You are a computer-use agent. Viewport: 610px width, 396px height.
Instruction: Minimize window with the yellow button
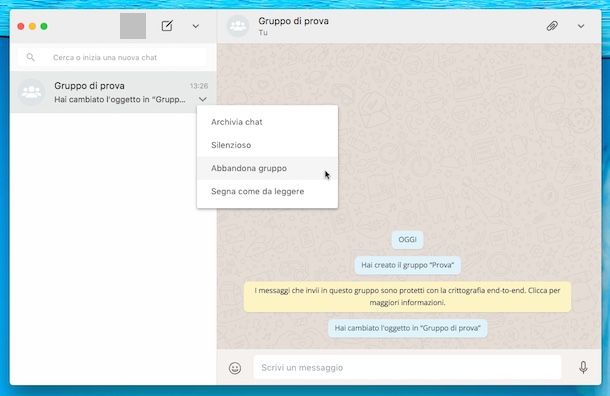[x=33, y=26]
